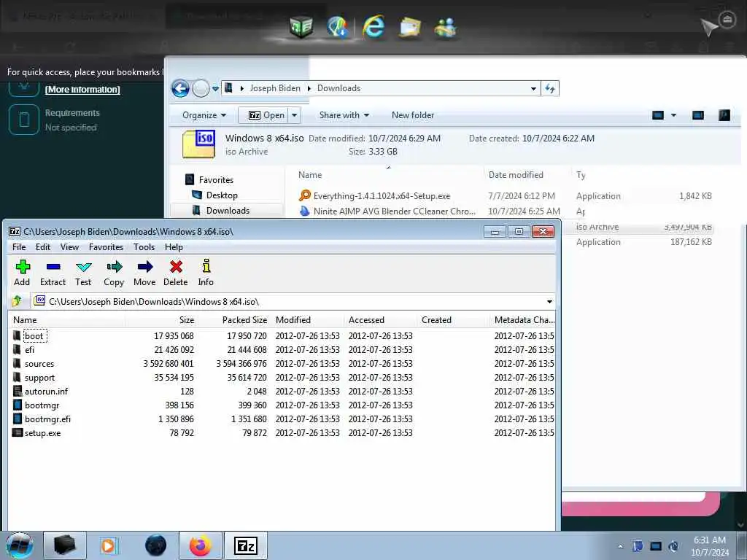Expand the Explorer address bar history dropdown

coord(533,88)
